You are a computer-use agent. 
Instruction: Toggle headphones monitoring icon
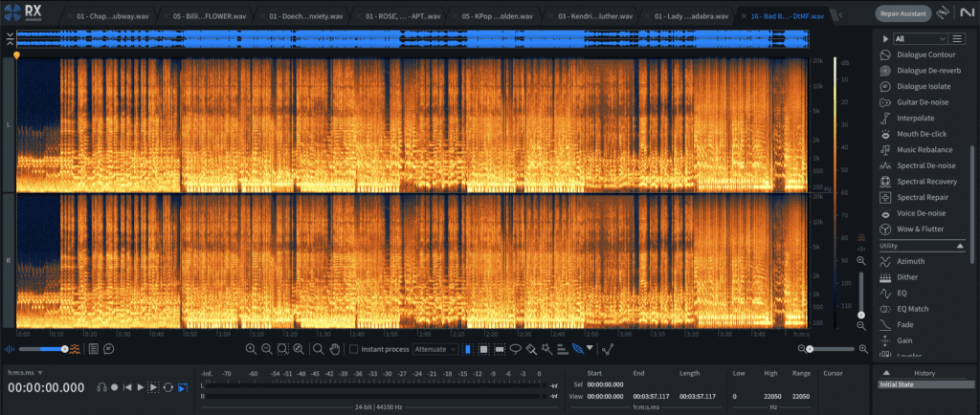(x=101, y=387)
